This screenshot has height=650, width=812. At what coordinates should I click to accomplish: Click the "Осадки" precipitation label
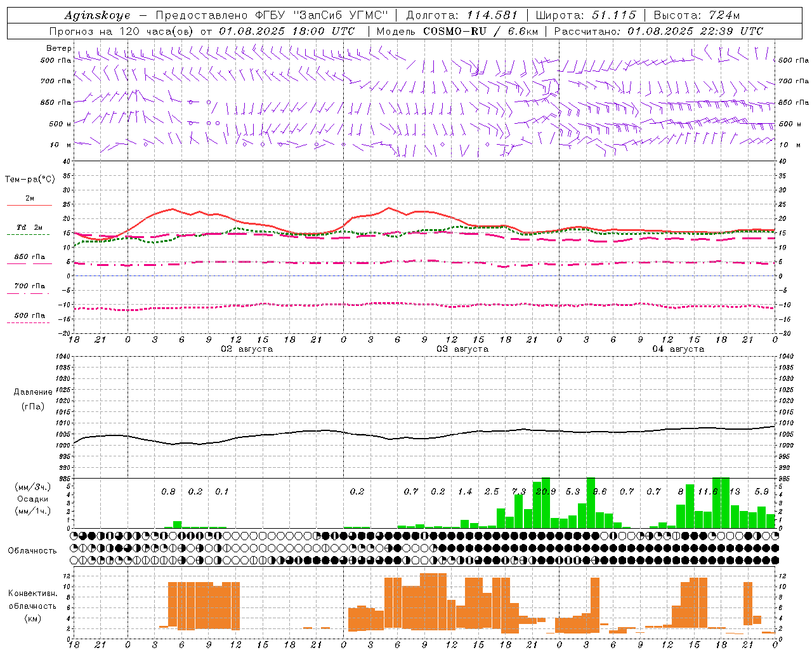[x=33, y=499]
